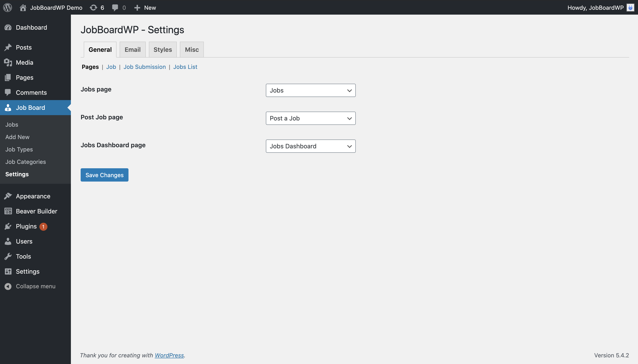Open the user avatar at top right
The height and width of the screenshot is (364, 638).
click(x=630, y=8)
